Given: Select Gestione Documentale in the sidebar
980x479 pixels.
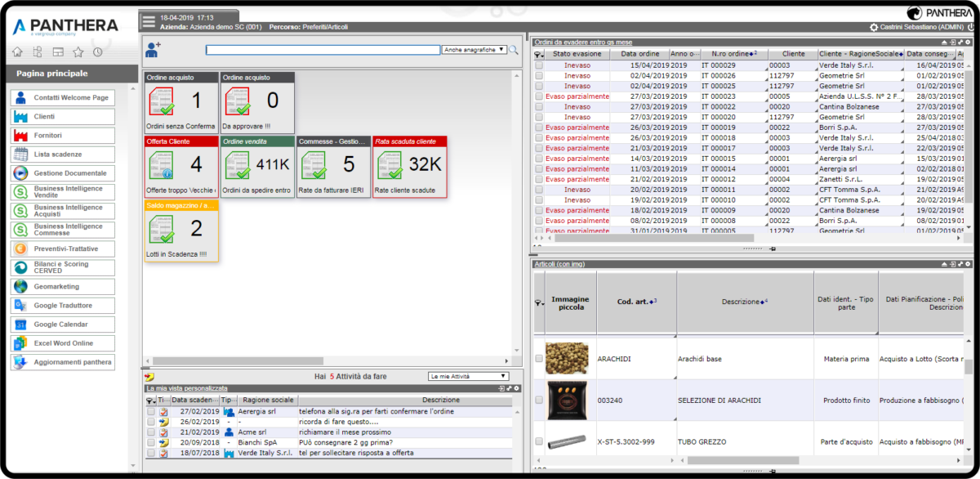Looking at the screenshot, I should coord(62,173).
